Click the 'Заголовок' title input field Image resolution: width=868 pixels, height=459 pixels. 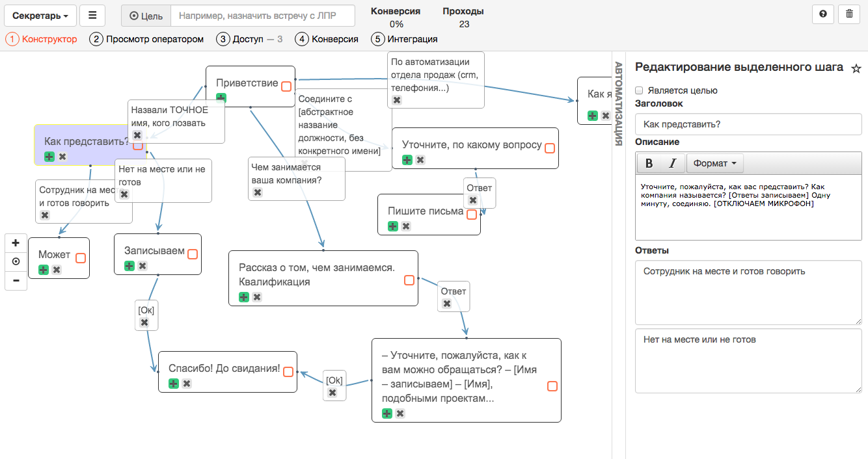[748, 124]
